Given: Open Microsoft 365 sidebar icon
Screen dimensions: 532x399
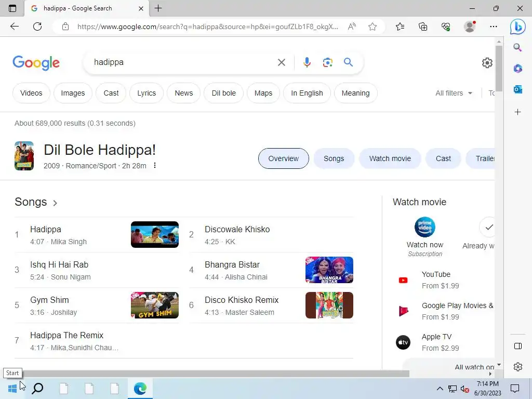Looking at the screenshot, I should click(x=517, y=69).
